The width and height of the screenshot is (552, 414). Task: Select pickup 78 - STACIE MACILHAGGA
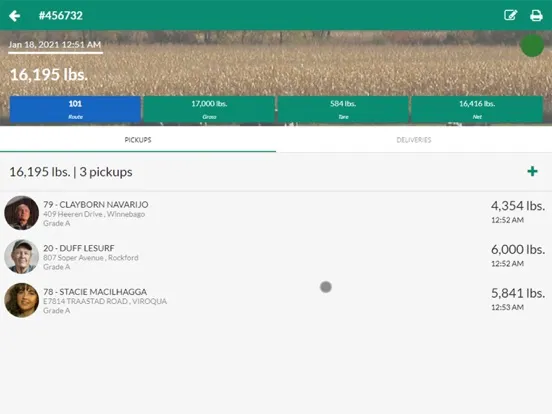(x=276, y=301)
